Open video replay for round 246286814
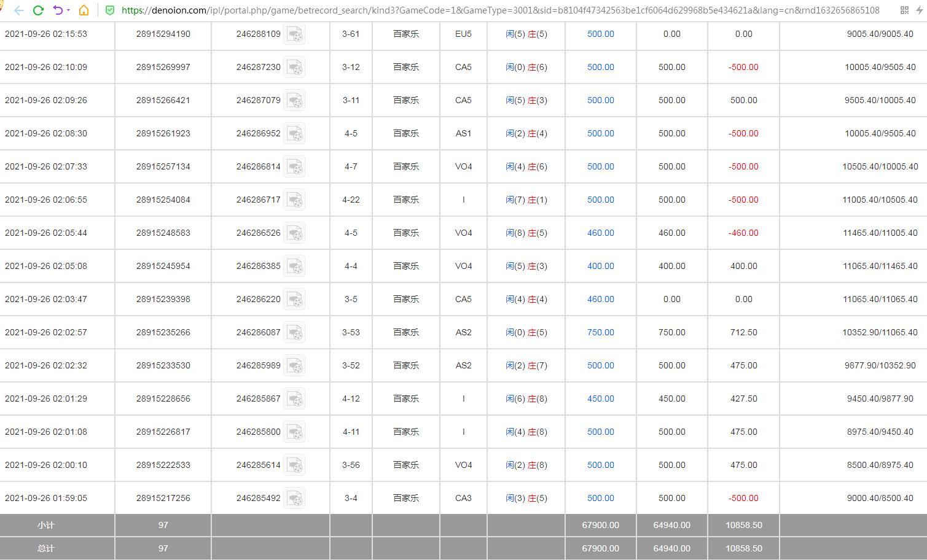Image resolution: width=927 pixels, height=560 pixels. [x=295, y=167]
